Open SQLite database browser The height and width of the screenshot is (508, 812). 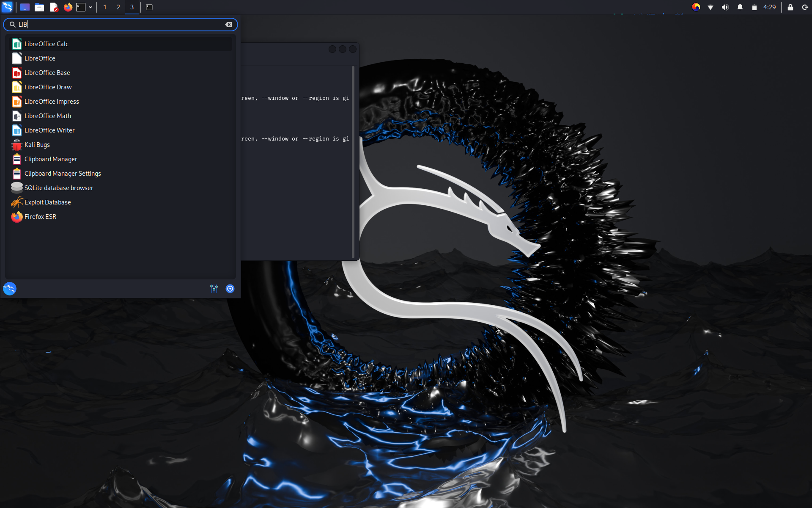58,188
